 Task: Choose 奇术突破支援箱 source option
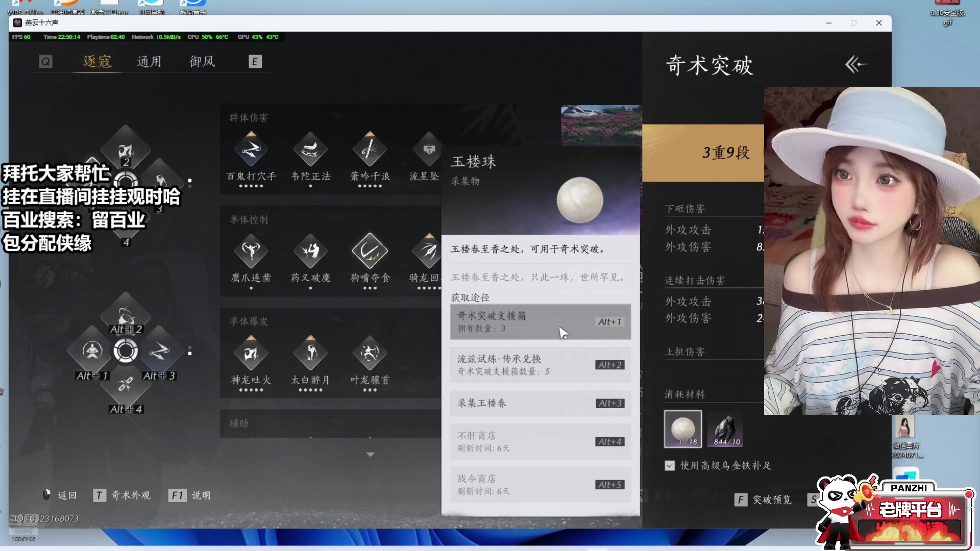[541, 322]
